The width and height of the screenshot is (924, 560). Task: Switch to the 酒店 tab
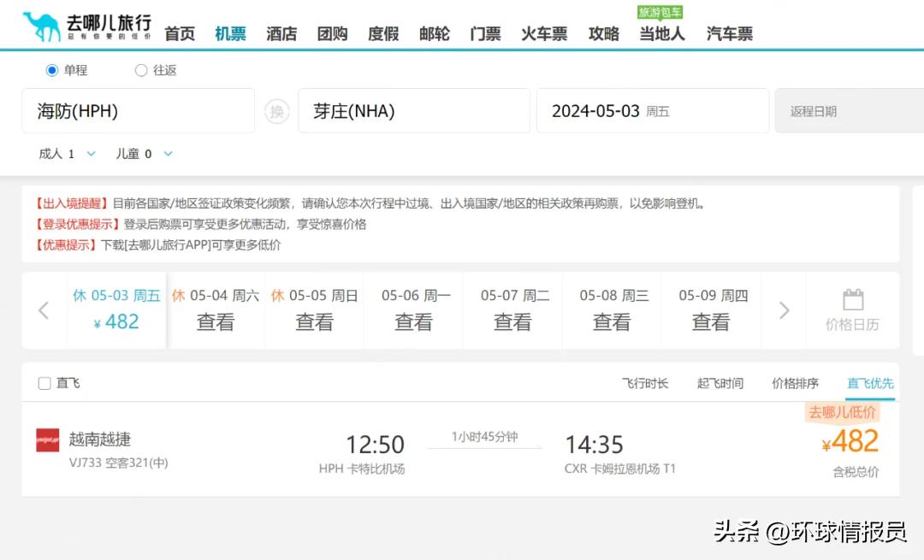coord(281,32)
